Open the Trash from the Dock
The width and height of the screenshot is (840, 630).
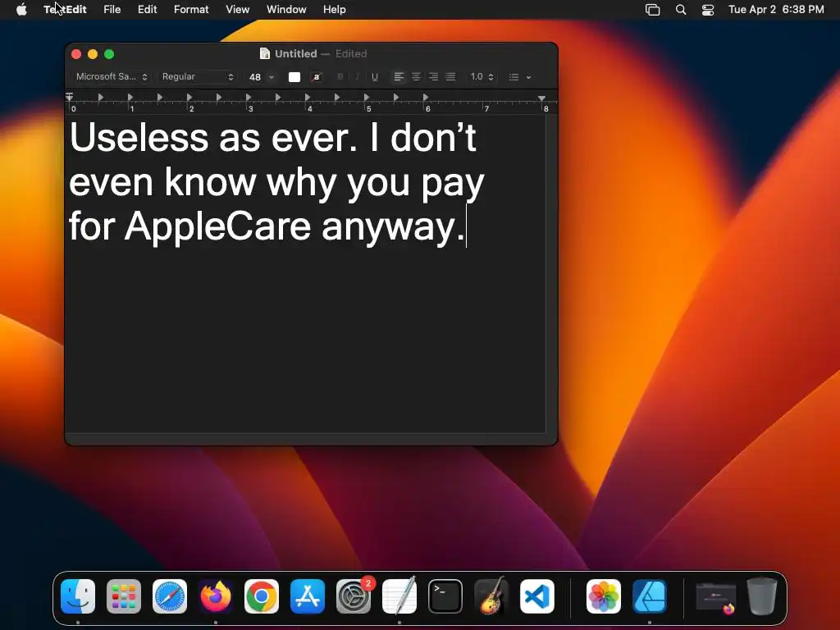click(x=762, y=596)
